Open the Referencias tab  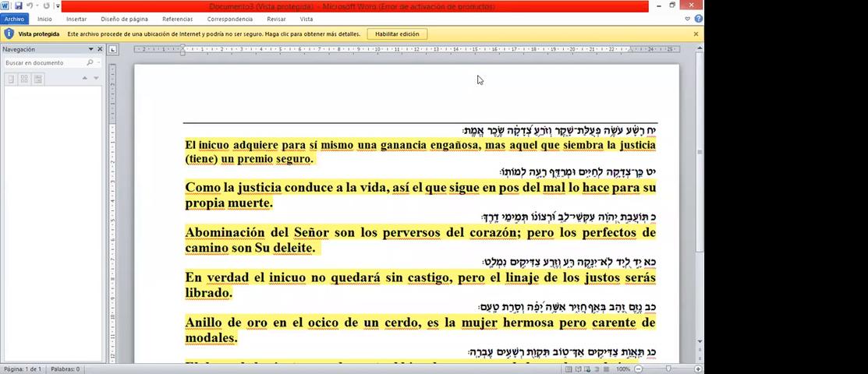click(178, 19)
